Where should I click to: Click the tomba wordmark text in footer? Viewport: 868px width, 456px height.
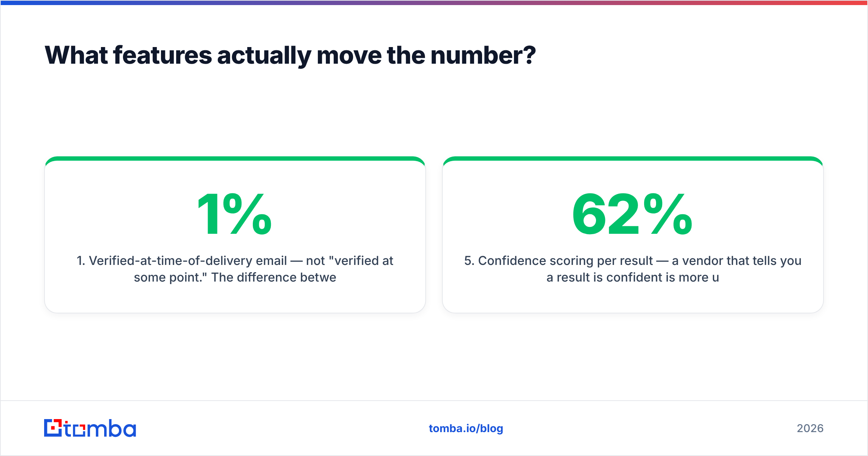(100, 428)
